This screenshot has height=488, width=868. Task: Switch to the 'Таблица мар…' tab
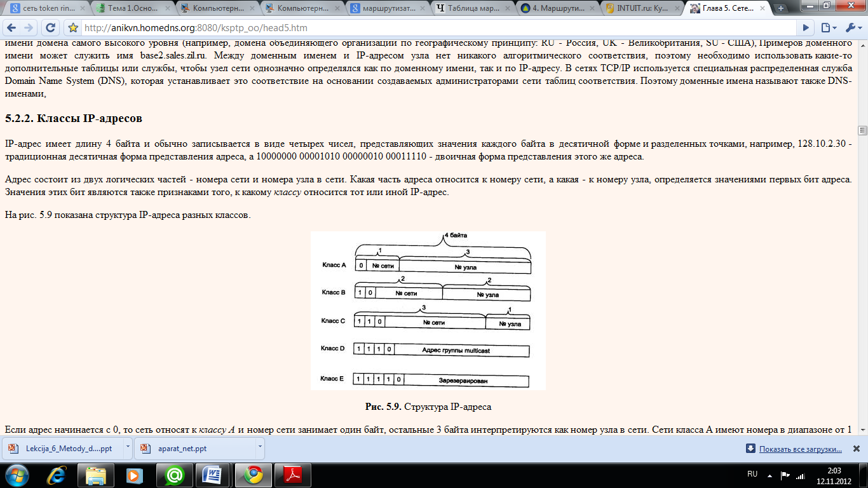473,8
